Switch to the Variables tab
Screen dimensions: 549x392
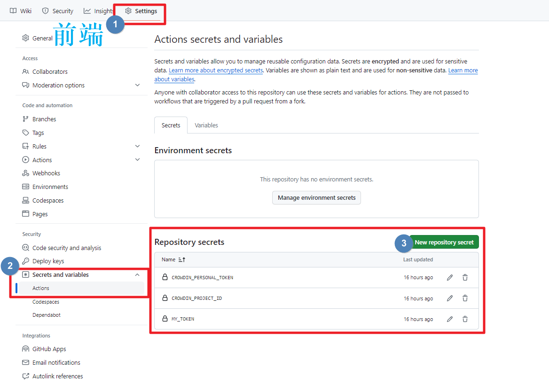point(206,125)
